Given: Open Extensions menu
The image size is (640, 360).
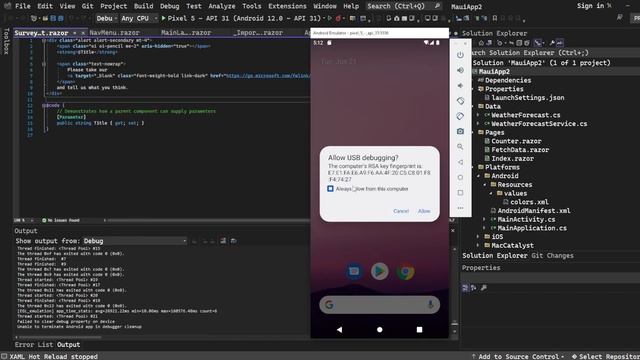Looking at the screenshot, I should pyautogui.click(x=287, y=6).
